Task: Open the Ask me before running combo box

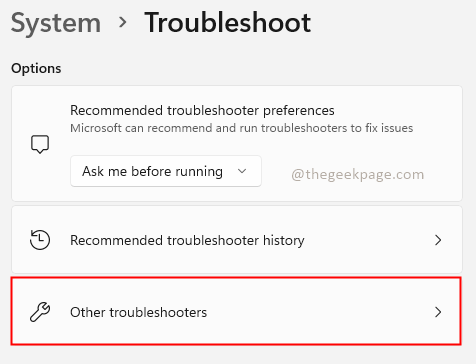Action: (x=166, y=171)
